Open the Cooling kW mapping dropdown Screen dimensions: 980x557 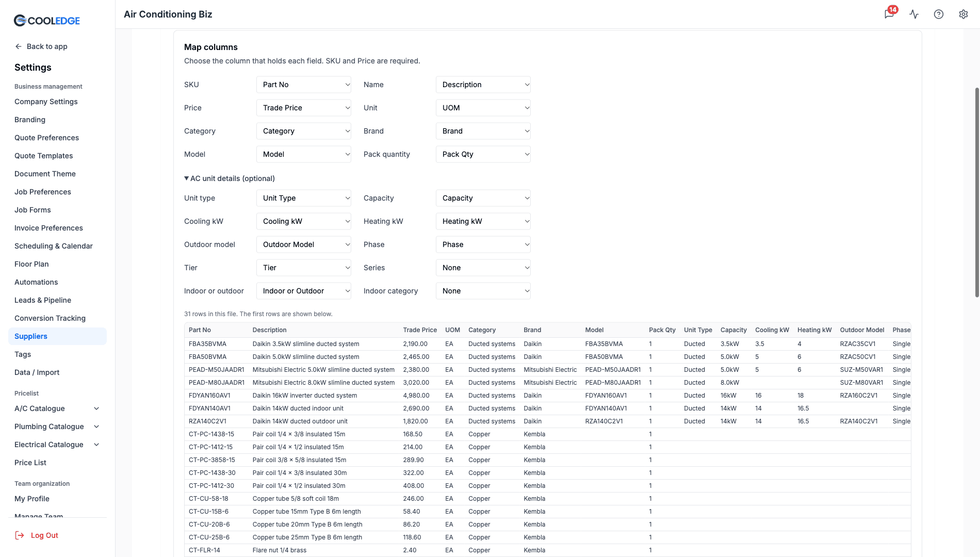[x=304, y=221]
